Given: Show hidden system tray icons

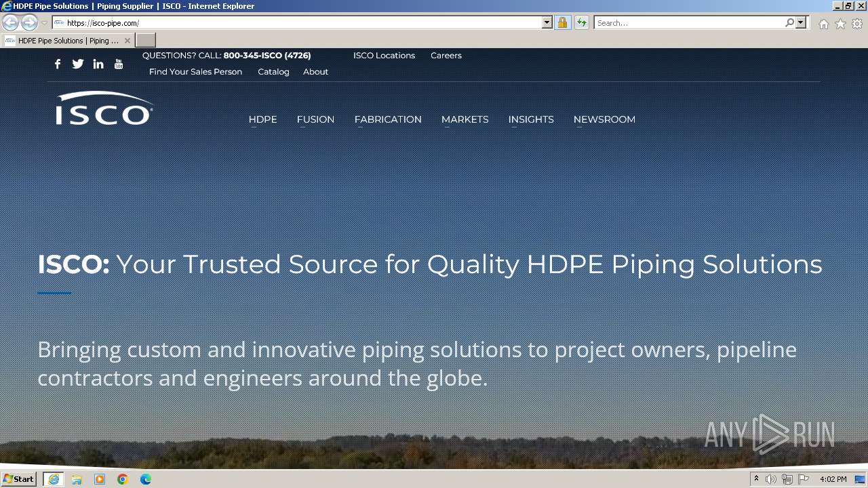Looking at the screenshot, I should pos(756,479).
